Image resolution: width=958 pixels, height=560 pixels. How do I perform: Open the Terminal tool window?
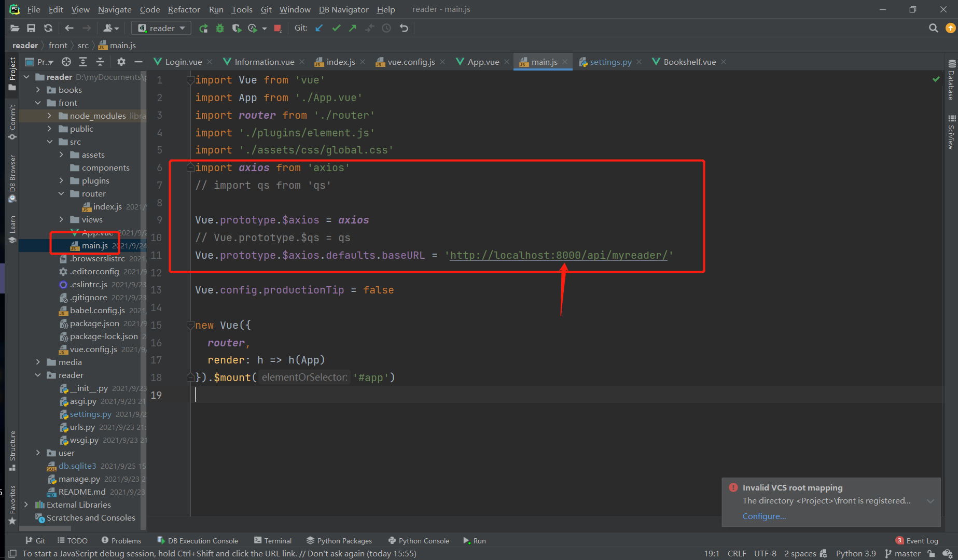coord(272,541)
